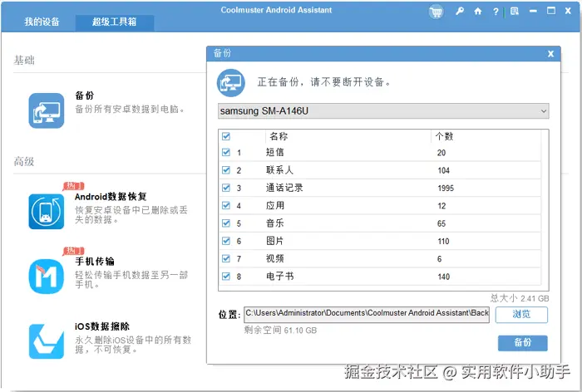Image resolution: width=582 pixels, height=392 pixels.
Task: Uncheck the 音乐 row checkbox
Action: point(225,223)
